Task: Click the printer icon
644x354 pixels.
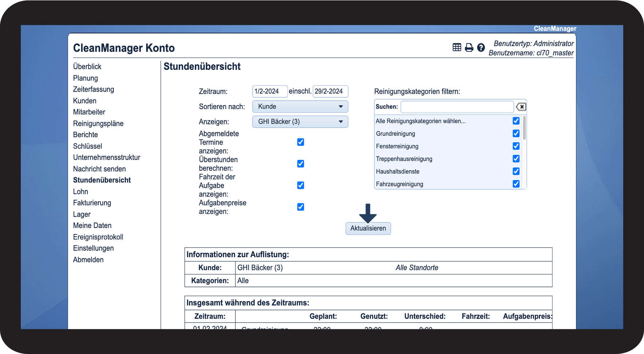Action: coord(469,48)
